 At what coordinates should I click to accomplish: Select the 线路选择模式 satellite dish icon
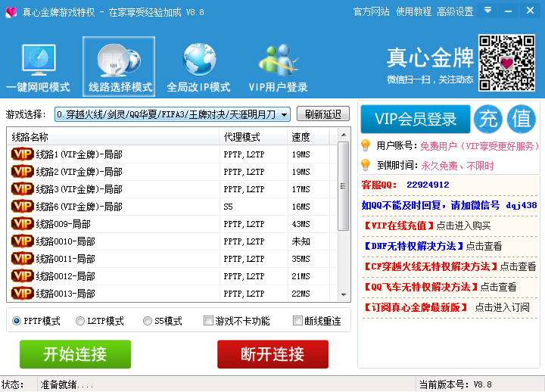(119, 61)
